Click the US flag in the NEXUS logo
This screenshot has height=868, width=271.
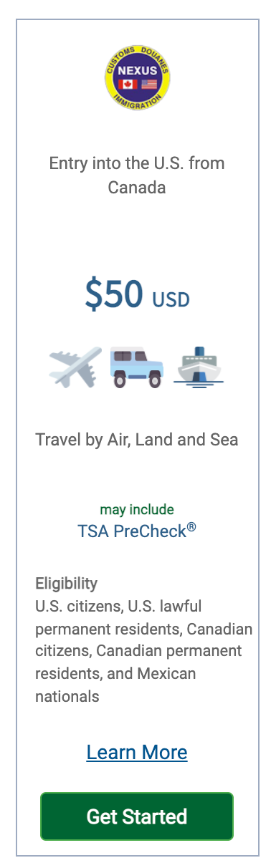point(148,85)
